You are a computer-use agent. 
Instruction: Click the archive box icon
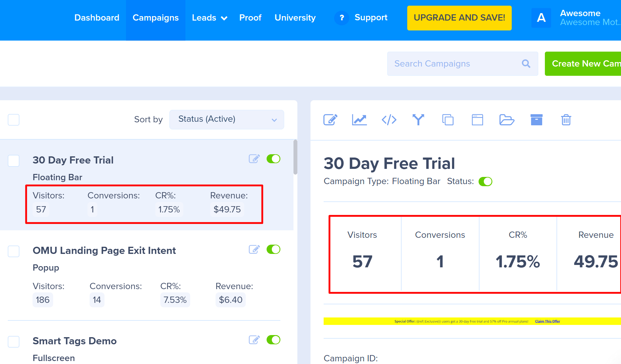[x=536, y=120]
